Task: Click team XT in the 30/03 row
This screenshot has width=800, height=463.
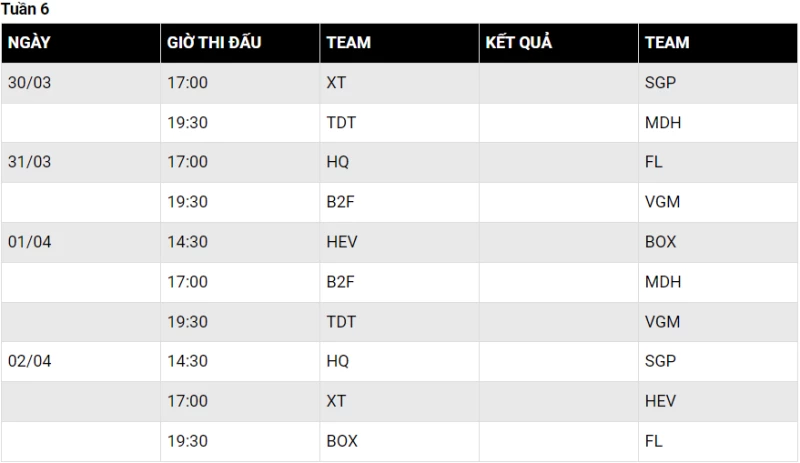Action: [336, 83]
